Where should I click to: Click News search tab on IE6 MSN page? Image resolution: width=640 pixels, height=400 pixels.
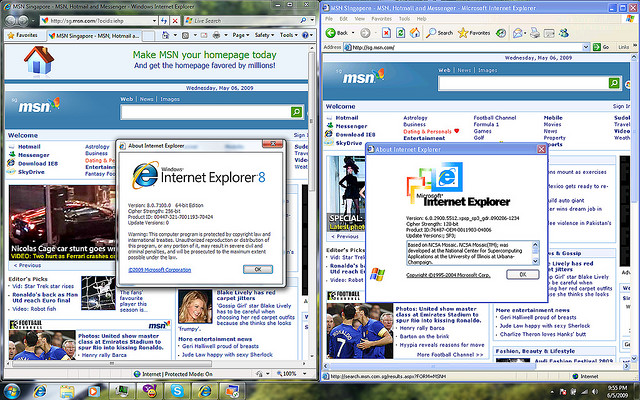(464, 70)
